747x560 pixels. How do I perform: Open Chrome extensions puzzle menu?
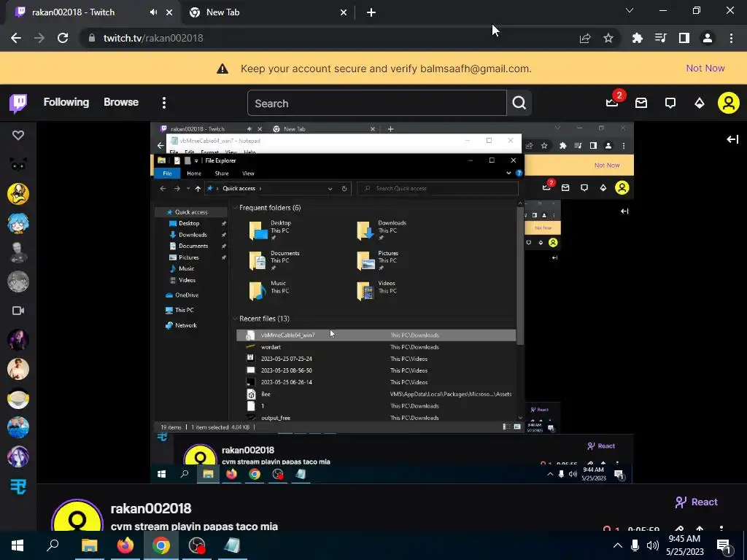click(638, 38)
